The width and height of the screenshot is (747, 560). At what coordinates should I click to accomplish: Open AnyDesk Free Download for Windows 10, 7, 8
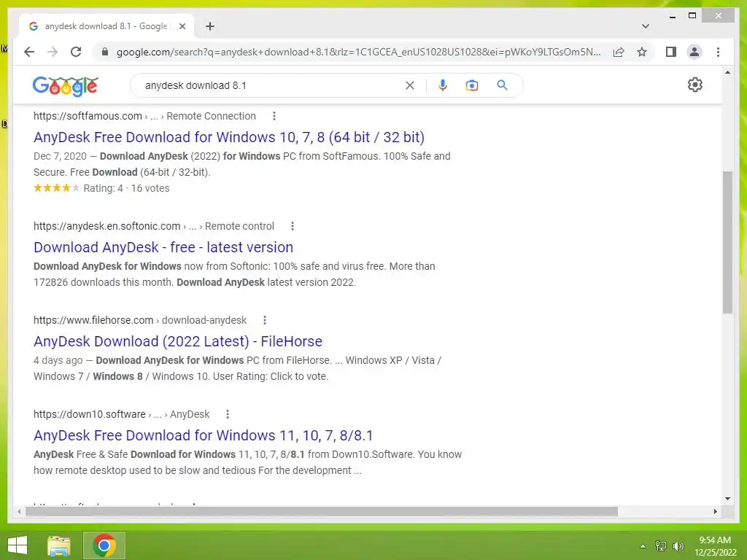[x=229, y=137]
